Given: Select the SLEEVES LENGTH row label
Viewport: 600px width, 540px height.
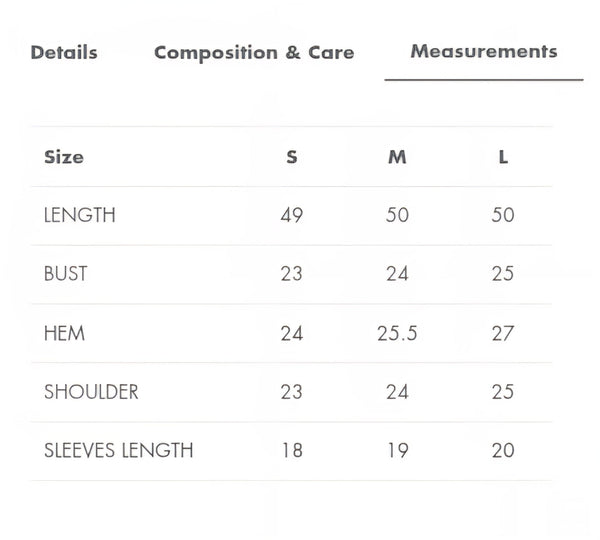Looking at the screenshot, I should click(x=118, y=450).
